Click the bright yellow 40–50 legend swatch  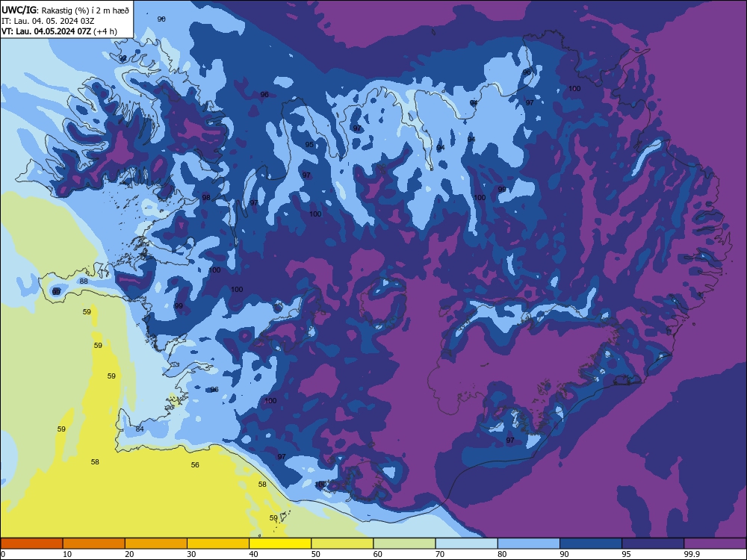click(280, 544)
